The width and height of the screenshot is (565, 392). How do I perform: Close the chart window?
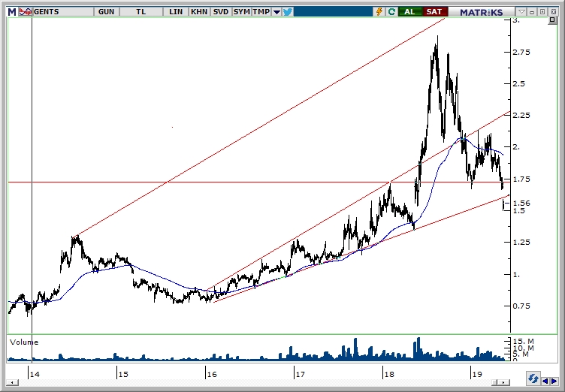coord(554,12)
